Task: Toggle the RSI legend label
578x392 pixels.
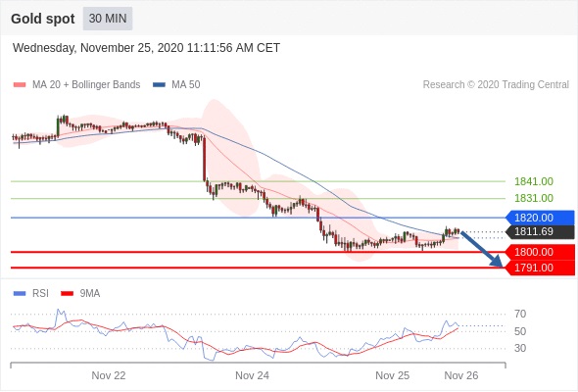Action: pos(40,294)
